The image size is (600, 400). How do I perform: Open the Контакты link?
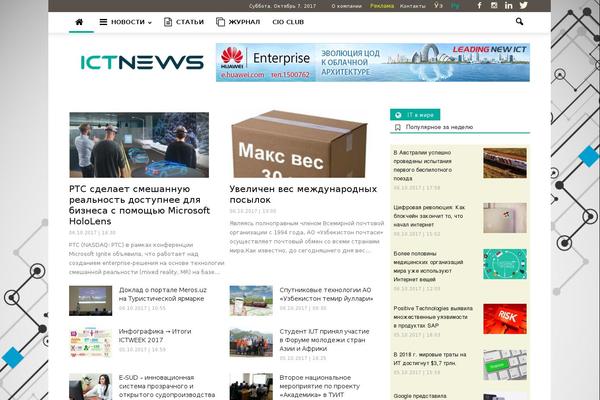412,6
